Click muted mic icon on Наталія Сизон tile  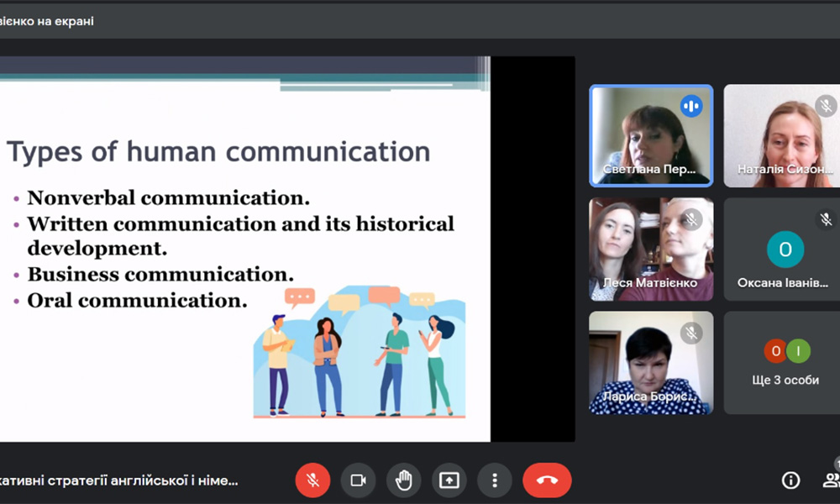click(826, 106)
